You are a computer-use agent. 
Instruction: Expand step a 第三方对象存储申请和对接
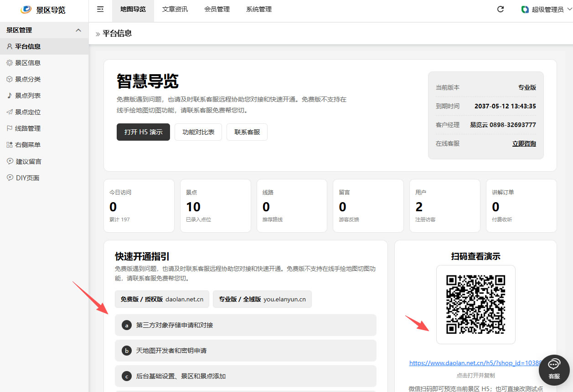pos(246,325)
